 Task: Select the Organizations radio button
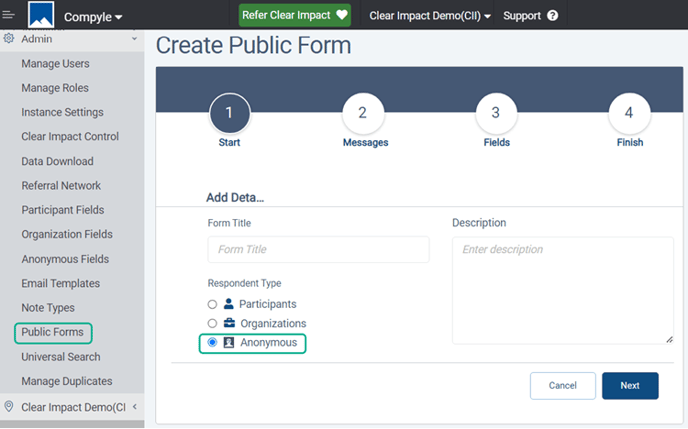212,323
